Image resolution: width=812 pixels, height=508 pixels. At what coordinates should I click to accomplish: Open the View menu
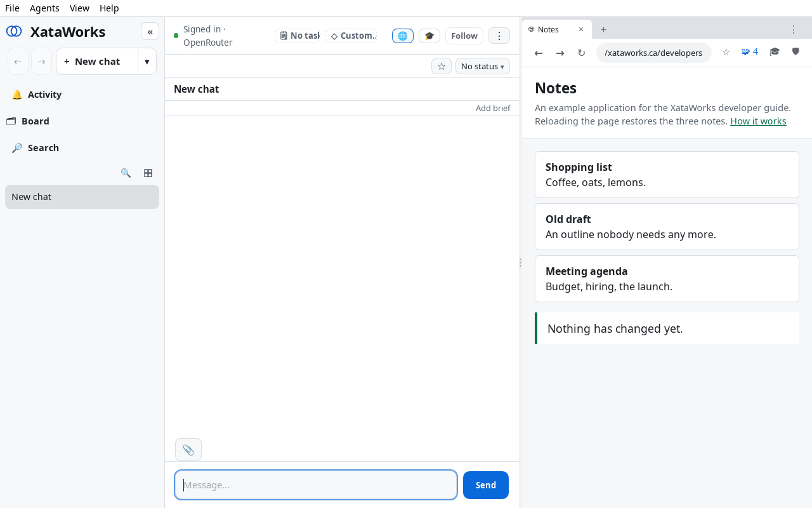click(x=79, y=8)
